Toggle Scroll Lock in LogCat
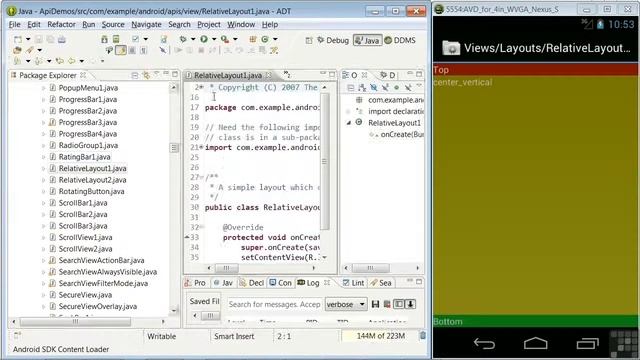640x360 pixels. (x=411, y=304)
